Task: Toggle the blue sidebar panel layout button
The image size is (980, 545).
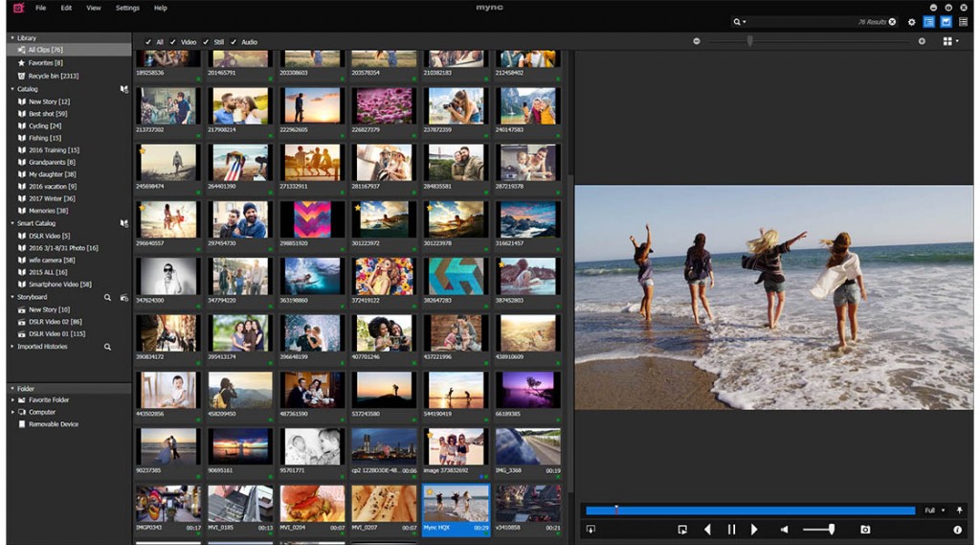Action: click(x=928, y=22)
